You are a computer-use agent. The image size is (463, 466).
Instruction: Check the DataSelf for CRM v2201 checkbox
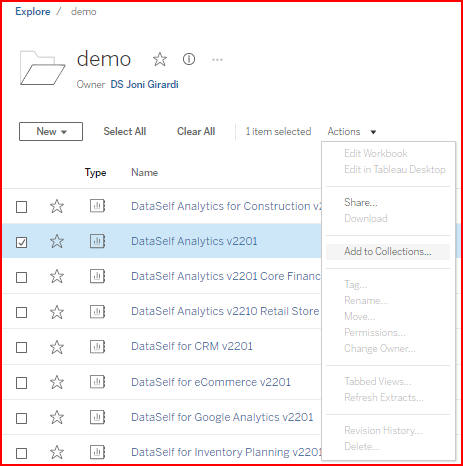22,348
